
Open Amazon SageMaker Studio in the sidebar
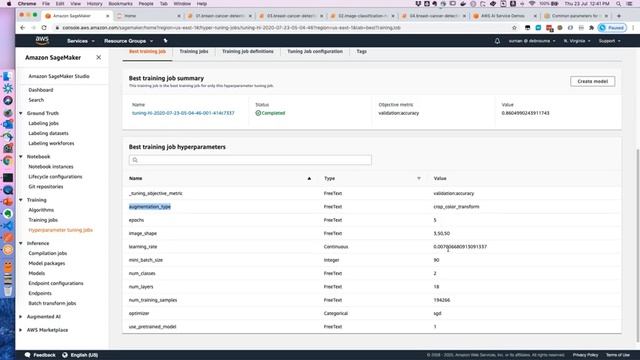tap(59, 76)
